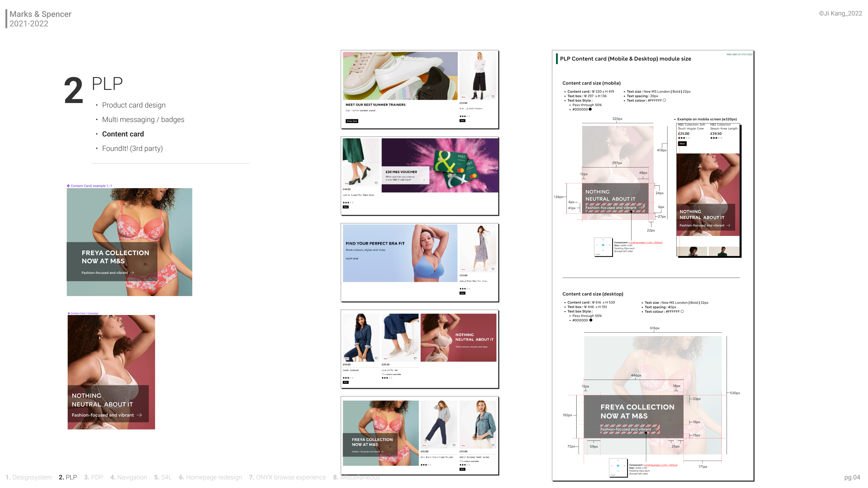This screenshot has width=868, height=488.
Task: Click heart icon on Wide Leg Culottes product
Action: coord(493,97)
